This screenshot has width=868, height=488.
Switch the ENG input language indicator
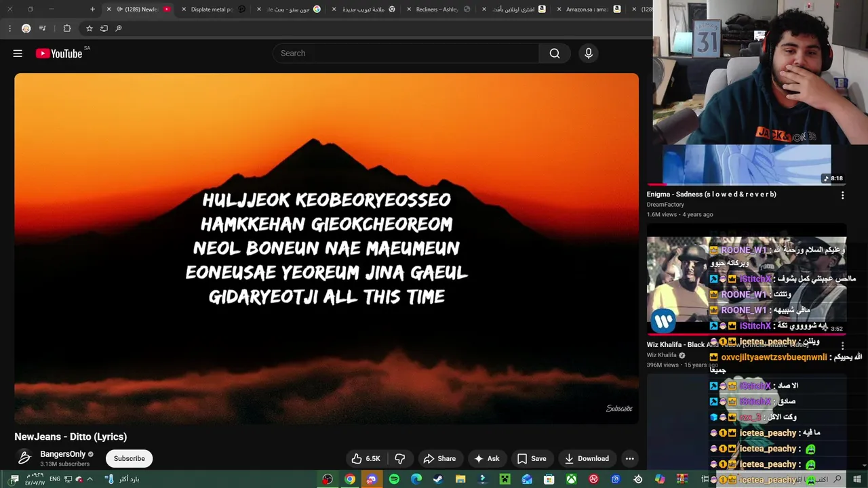click(55, 479)
